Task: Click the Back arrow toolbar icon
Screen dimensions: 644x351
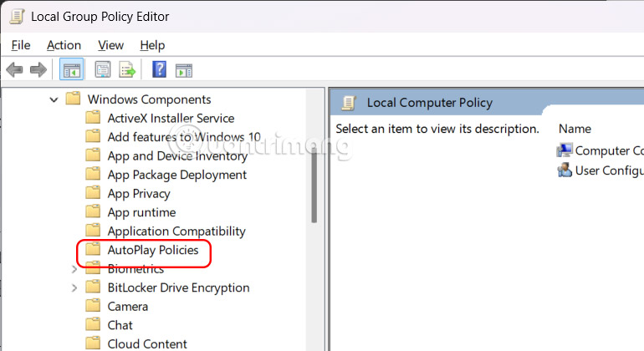Action: (x=13, y=70)
